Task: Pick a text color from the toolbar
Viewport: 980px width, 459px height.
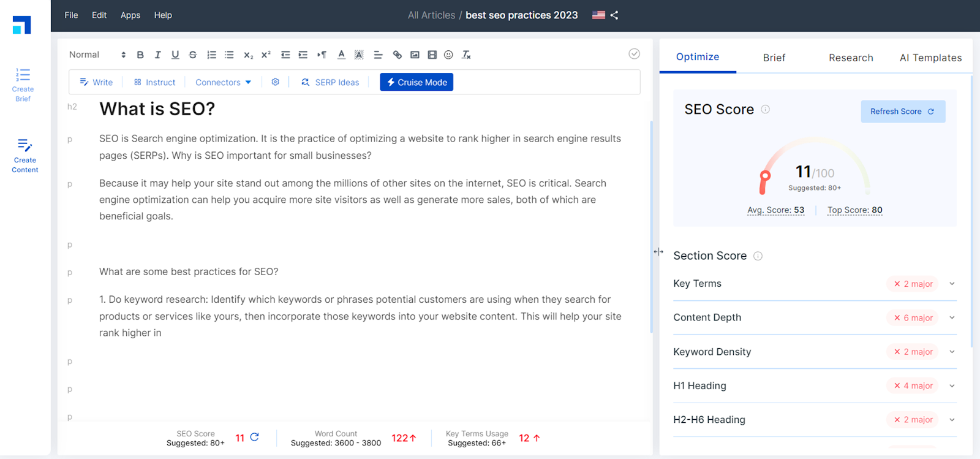Action: (342, 55)
